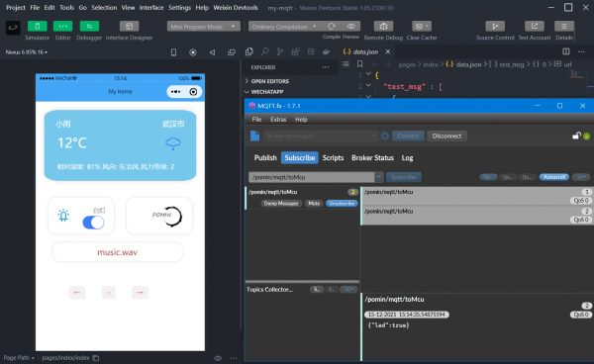The image size is (594, 364).
Task: Click the POMIN loading circle card
Action: pyautogui.click(x=159, y=216)
